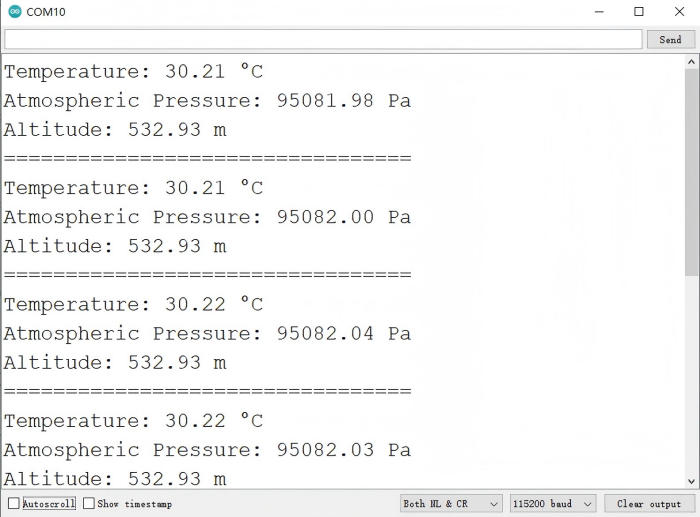Minimize the COM10 serial monitor window
Screen dimensions: 700x517
(x=599, y=12)
